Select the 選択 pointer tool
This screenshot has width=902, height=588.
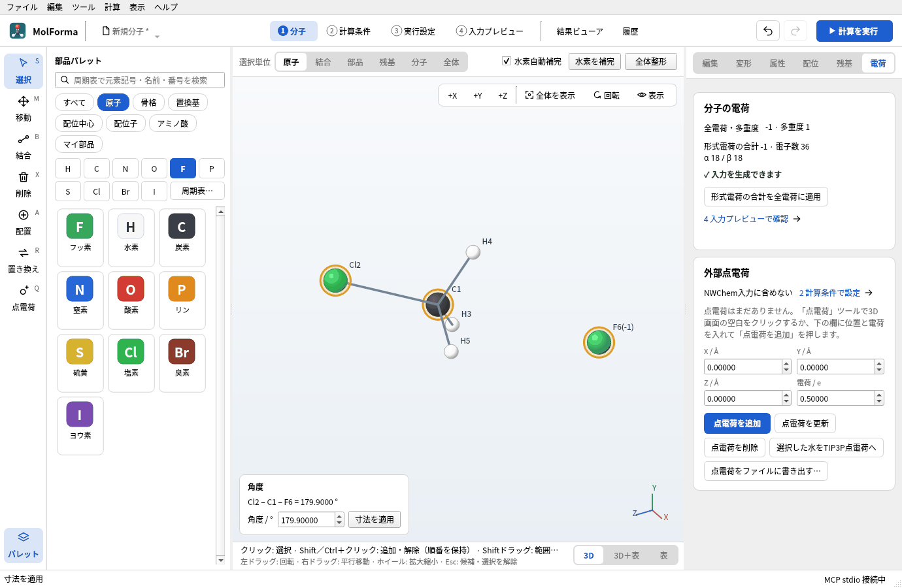[24, 71]
